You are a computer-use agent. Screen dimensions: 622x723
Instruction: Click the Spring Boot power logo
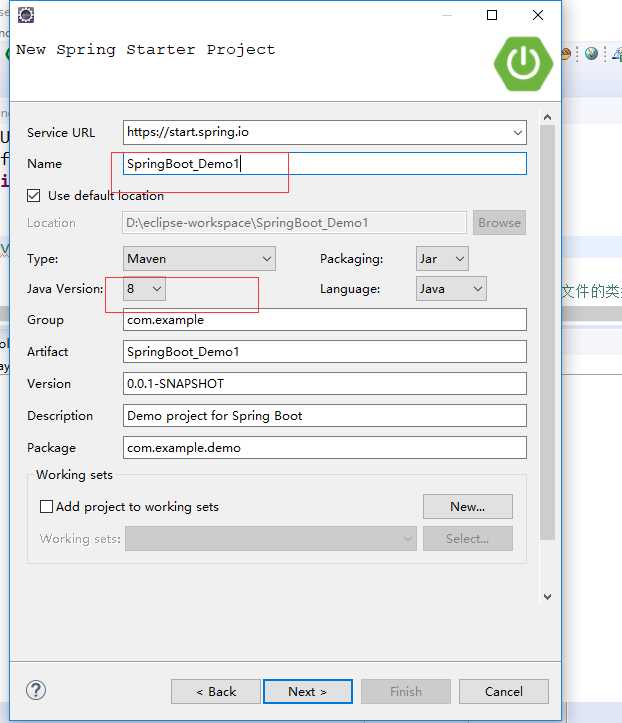coord(523,64)
